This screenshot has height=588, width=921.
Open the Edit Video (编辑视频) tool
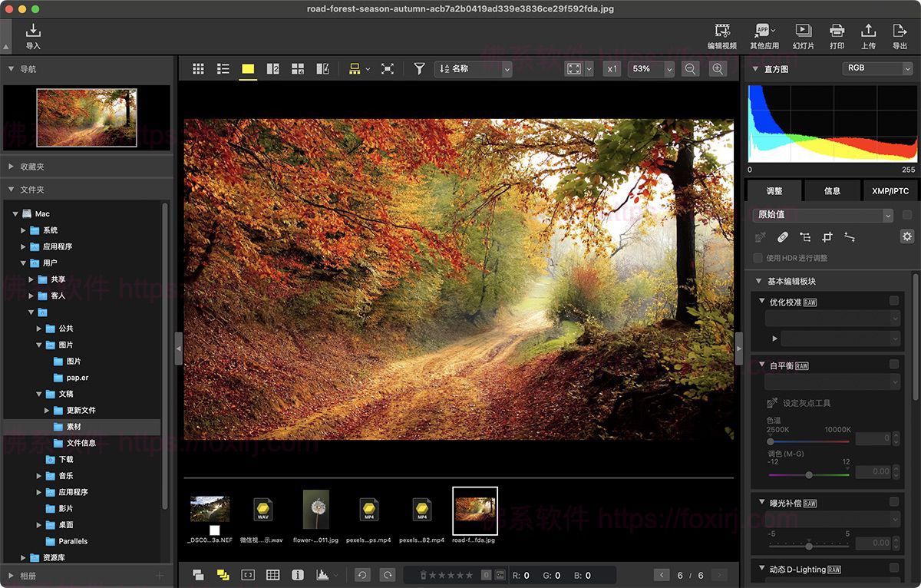pyautogui.click(x=721, y=35)
